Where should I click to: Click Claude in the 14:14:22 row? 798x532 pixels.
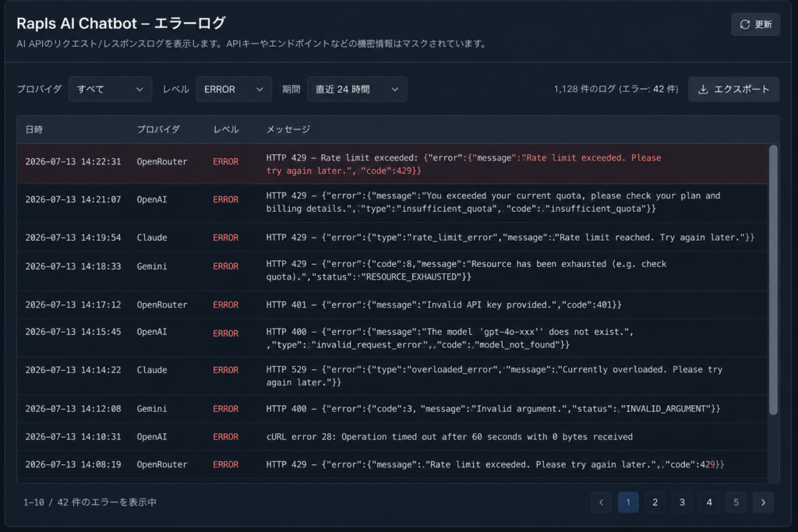[152, 370]
